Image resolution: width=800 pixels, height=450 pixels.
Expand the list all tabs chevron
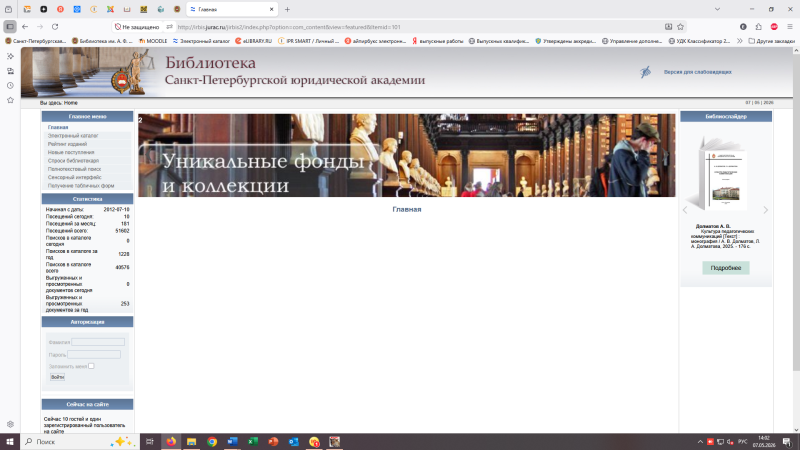pos(717,9)
